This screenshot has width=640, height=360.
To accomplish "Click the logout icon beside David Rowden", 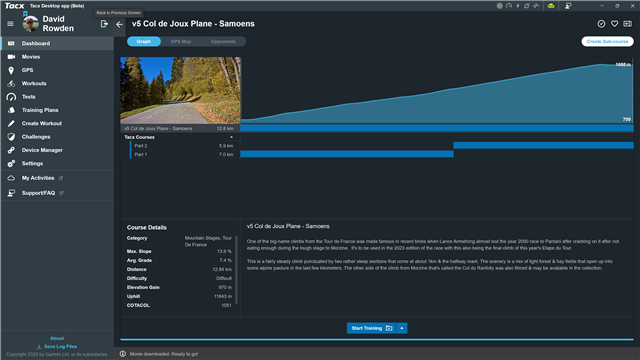I will [x=104, y=24].
